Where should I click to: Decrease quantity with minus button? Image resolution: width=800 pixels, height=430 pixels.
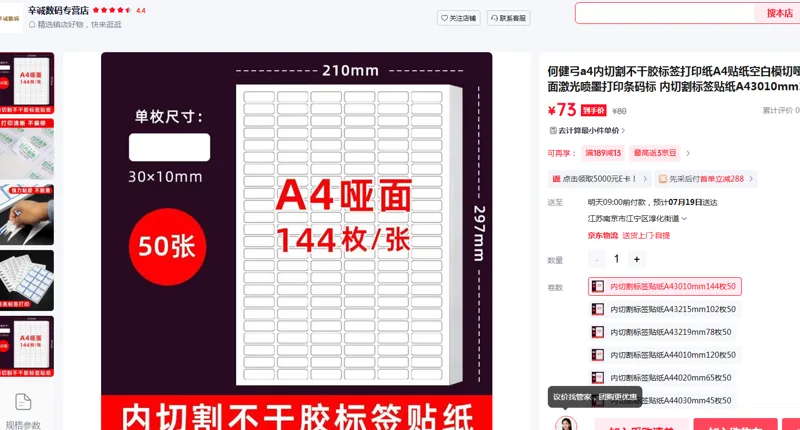point(596,260)
